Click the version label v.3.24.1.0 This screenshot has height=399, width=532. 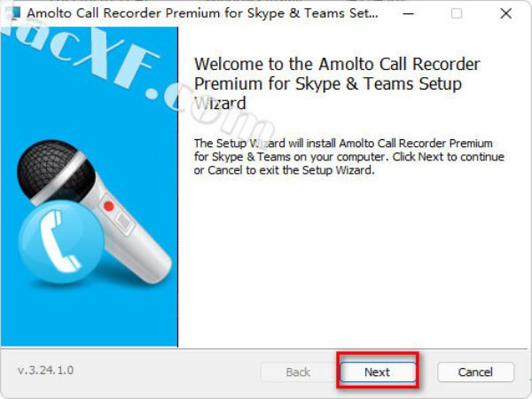point(46,369)
